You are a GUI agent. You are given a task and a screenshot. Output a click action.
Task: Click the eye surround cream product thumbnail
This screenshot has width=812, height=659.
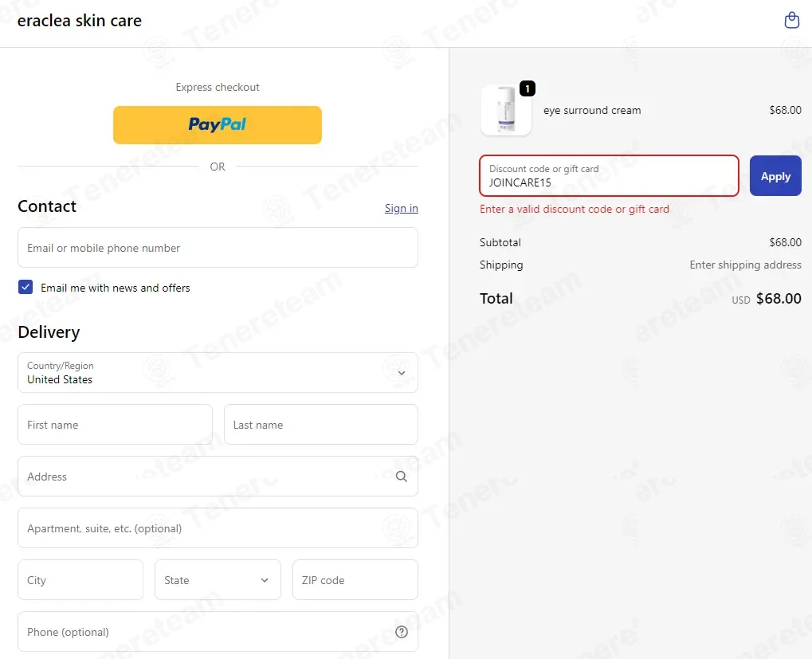coord(506,110)
